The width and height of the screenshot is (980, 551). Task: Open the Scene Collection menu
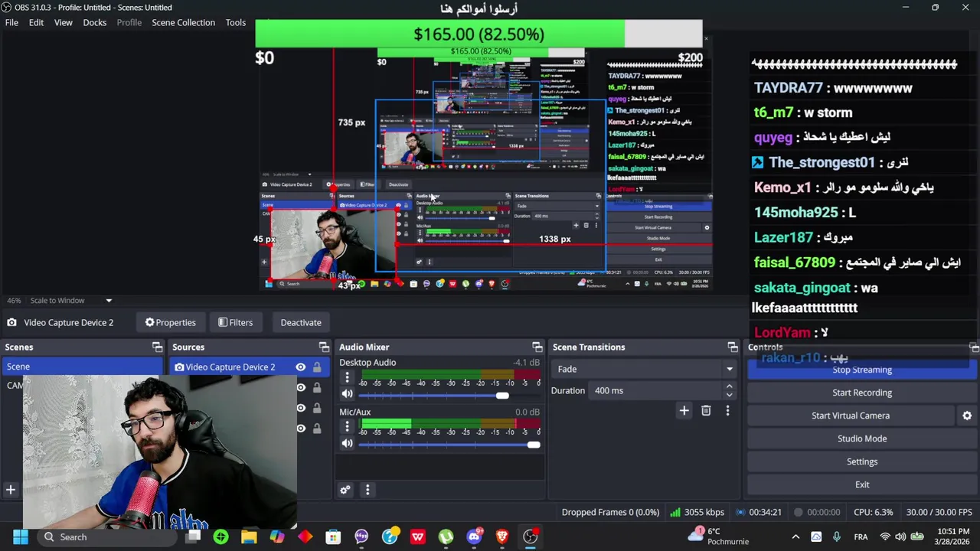pyautogui.click(x=183, y=22)
